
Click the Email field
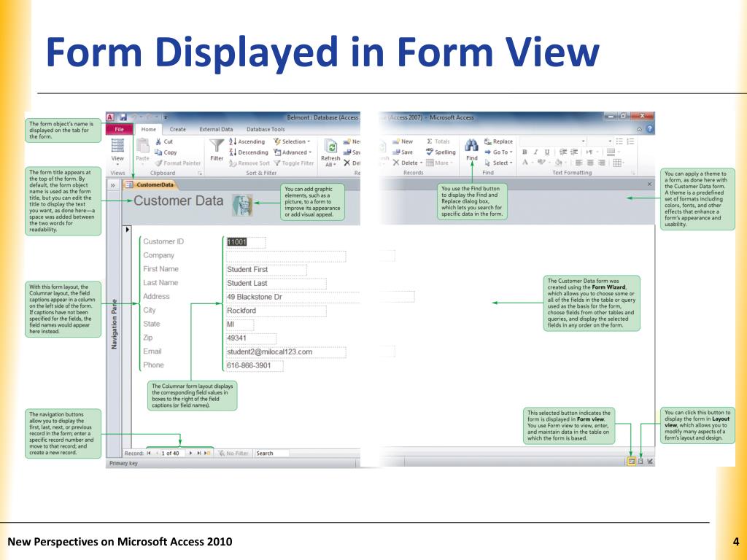(x=286, y=352)
